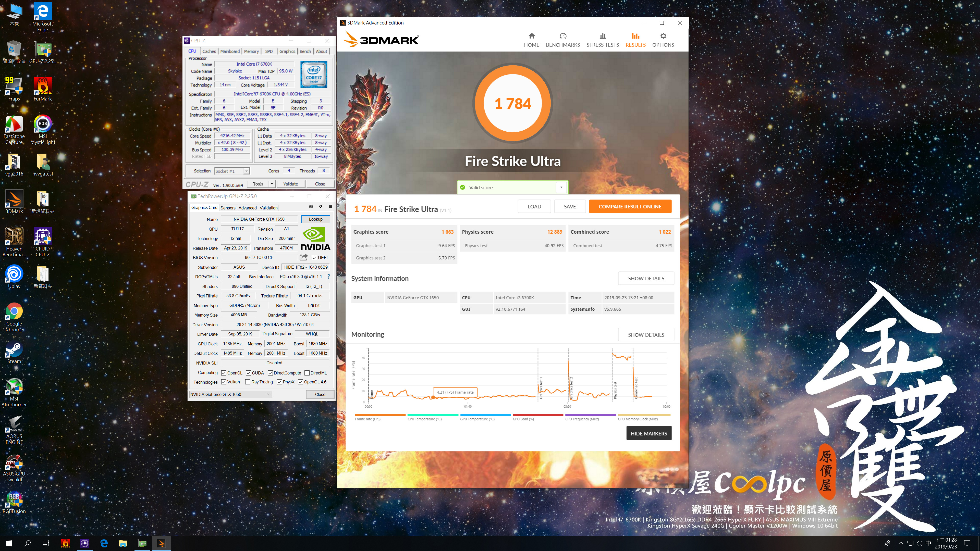The width and height of the screenshot is (980, 551).
Task: Open FastStone Capture desktop icon
Action: [x=14, y=130]
